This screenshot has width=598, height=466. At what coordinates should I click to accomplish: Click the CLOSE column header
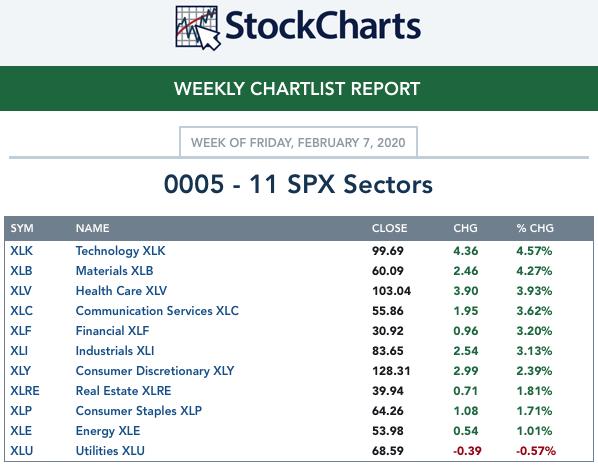pyautogui.click(x=389, y=228)
